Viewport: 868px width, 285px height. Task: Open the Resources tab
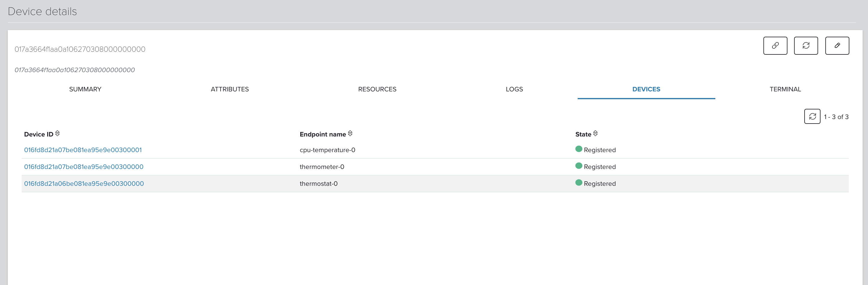tap(377, 89)
